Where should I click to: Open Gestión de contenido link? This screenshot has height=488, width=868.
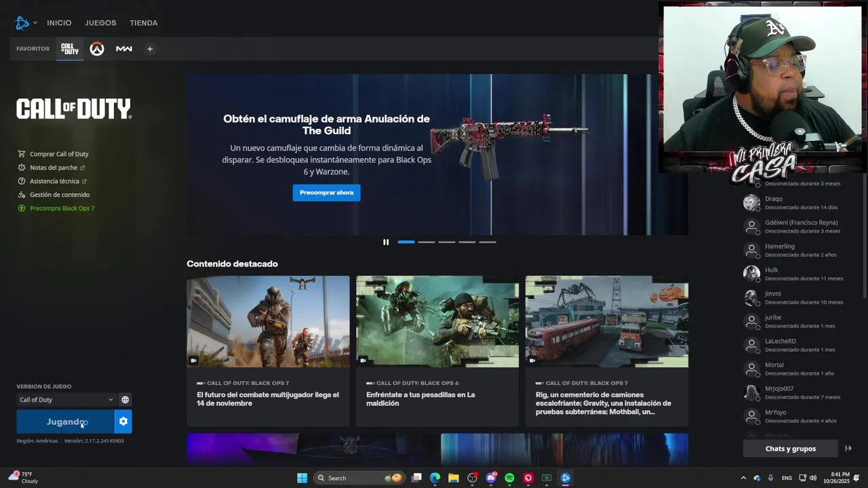tap(60, 195)
